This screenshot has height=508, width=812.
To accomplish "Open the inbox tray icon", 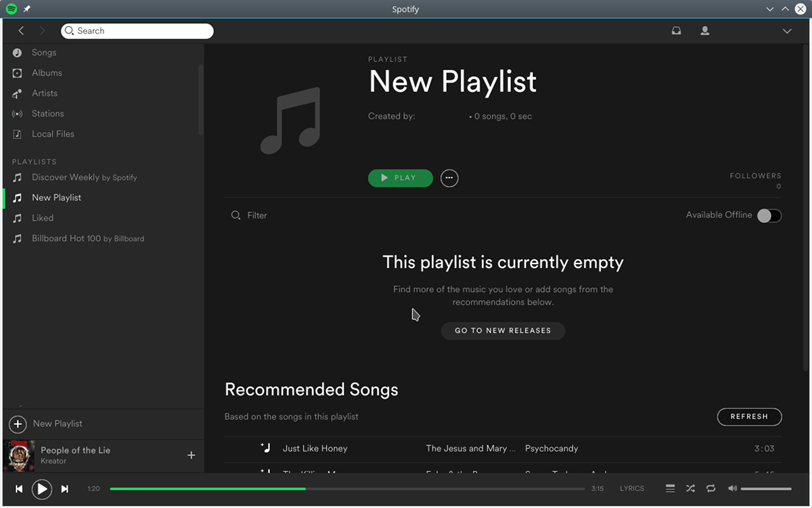I will coord(676,30).
